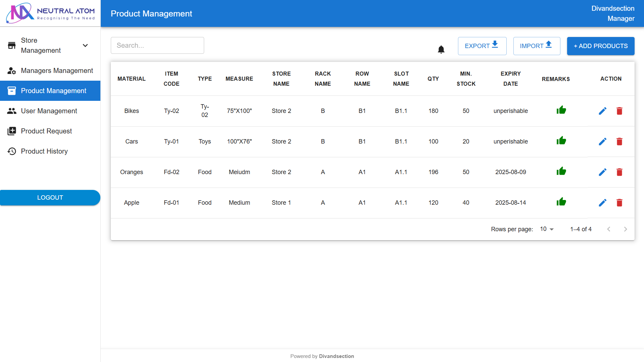The height and width of the screenshot is (362, 644).
Task: Delete the Apple product entry
Action: 619,203
